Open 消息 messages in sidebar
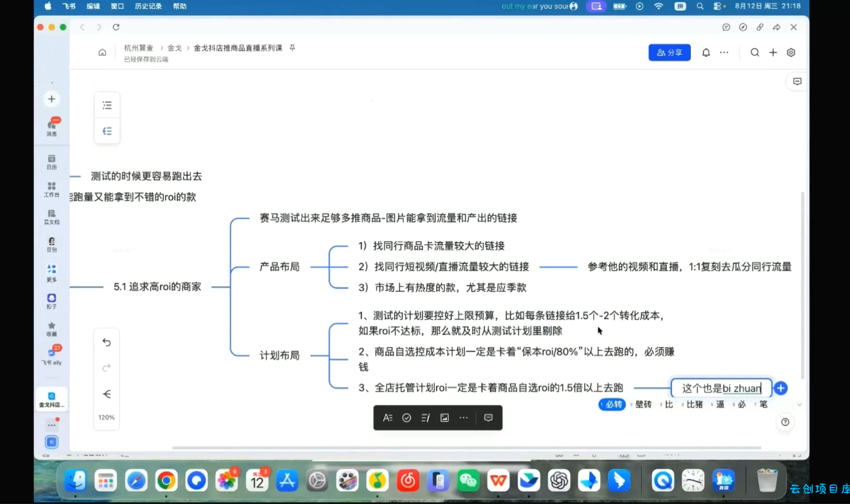Image resolution: width=850 pixels, height=504 pixels. click(x=52, y=128)
